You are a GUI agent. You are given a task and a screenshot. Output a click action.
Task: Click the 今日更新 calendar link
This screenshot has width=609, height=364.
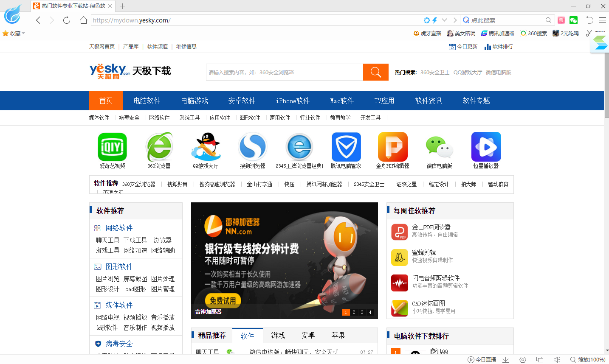463,47
